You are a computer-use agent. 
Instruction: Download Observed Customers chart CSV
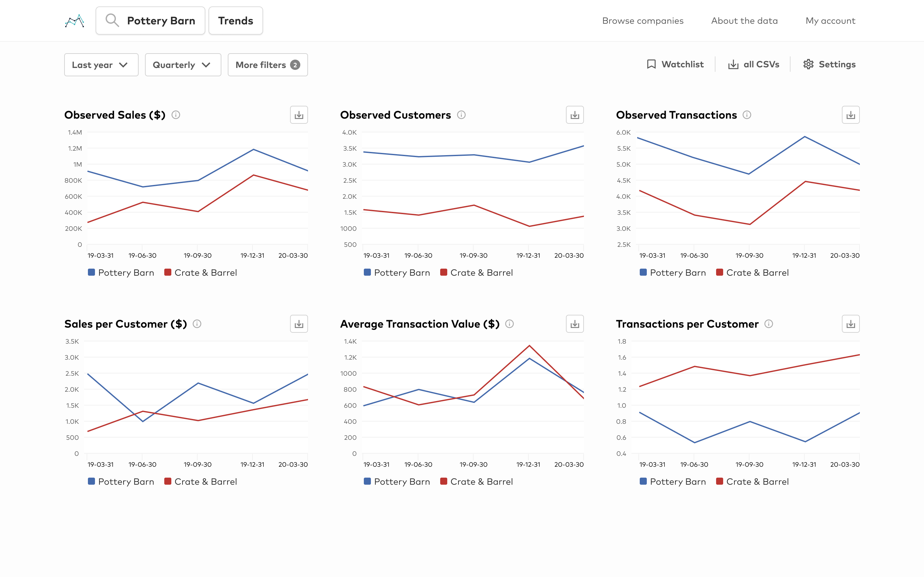tap(575, 115)
